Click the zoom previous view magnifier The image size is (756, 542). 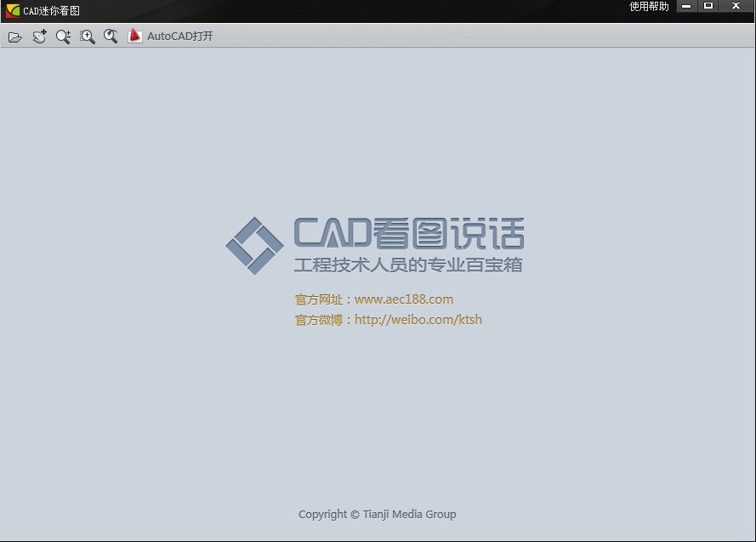tap(111, 37)
